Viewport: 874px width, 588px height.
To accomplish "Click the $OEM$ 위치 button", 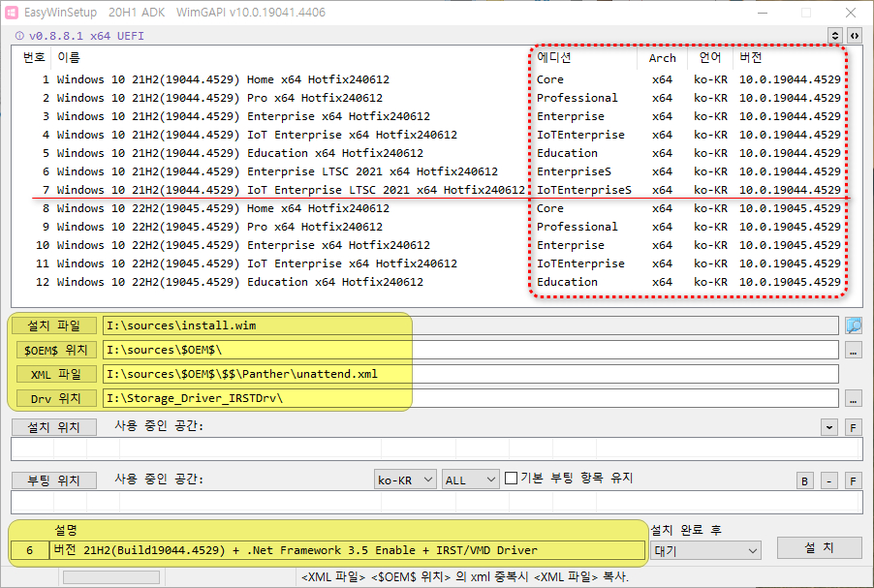I will (56, 350).
